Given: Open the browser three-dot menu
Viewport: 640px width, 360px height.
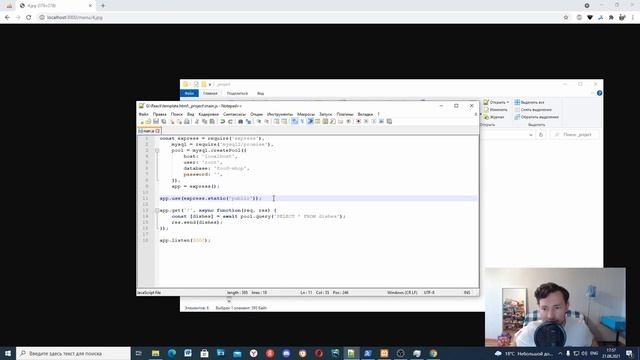Looking at the screenshot, I should (633, 18).
